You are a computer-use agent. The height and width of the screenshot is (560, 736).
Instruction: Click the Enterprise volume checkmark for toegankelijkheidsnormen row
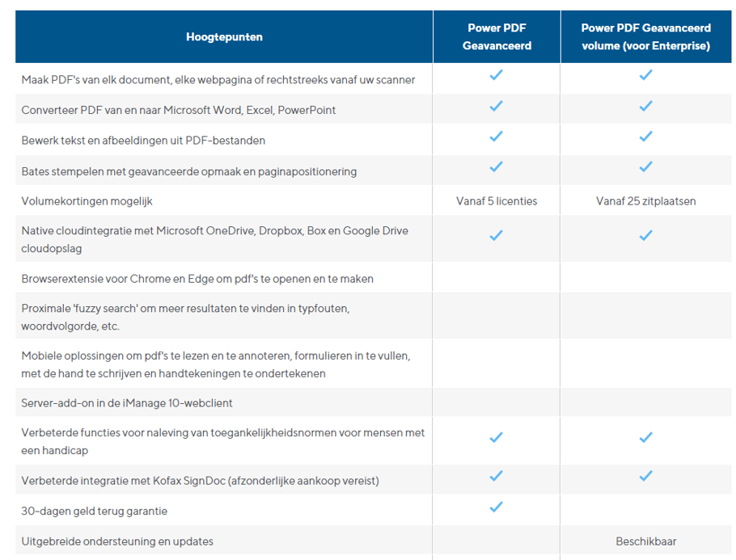645,437
